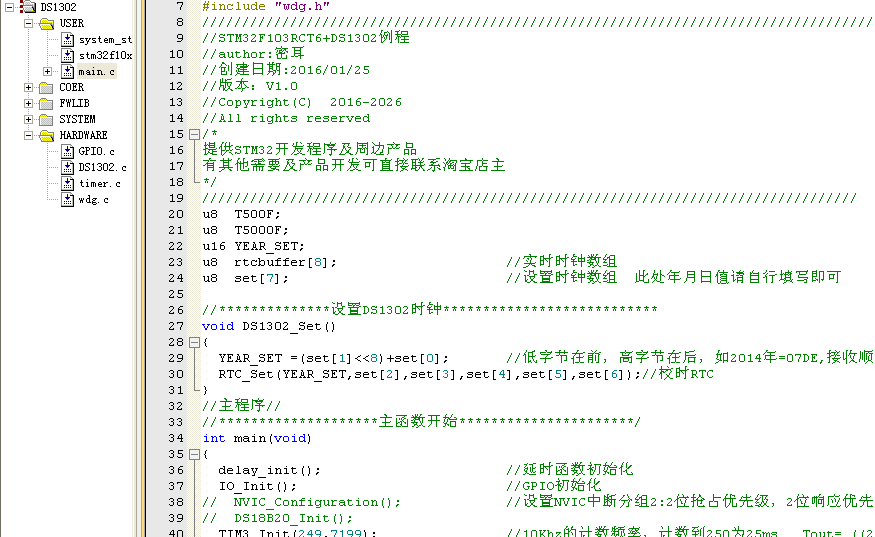The width and height of the screenshot is (875, 537).
Task: Collapse the HARDWARE folder group
Action: (x=28, y=135)
